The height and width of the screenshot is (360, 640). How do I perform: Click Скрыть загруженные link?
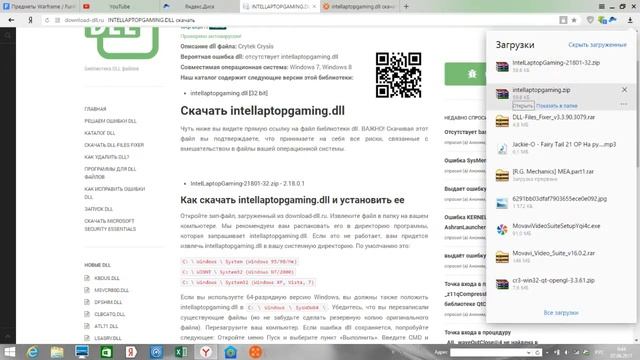click(597, 45)
